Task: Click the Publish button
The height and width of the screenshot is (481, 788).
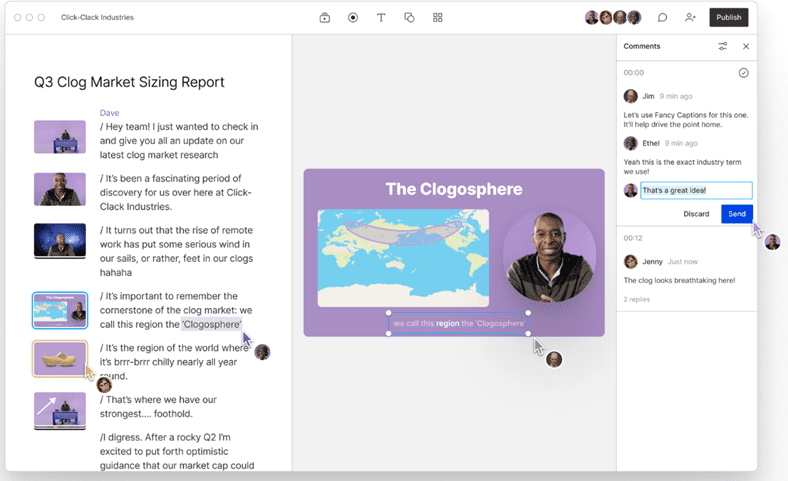Action: point(728,18)
